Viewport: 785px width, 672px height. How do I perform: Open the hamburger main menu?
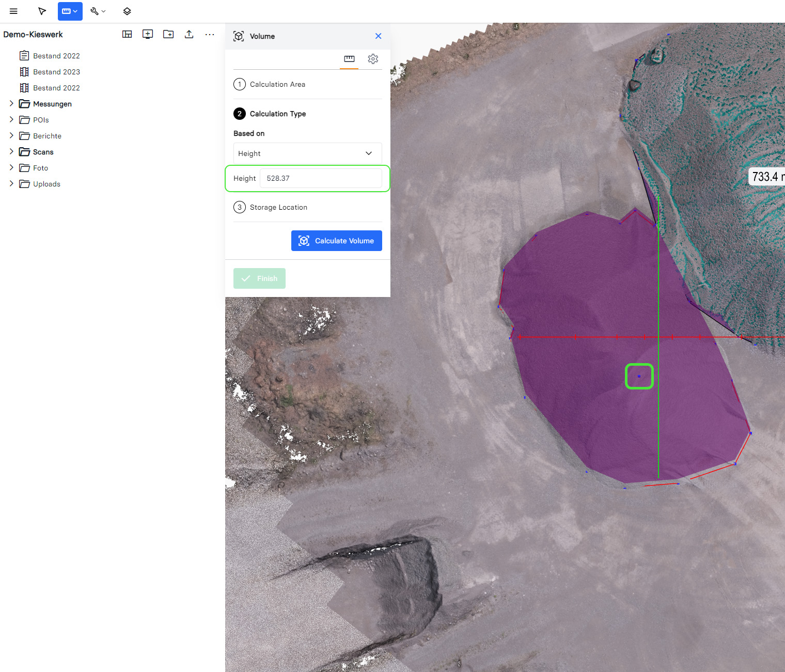[13, 11]
